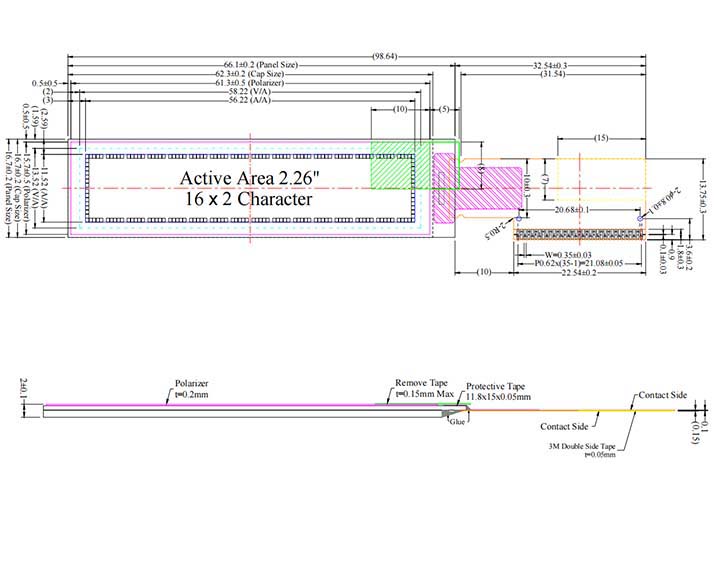Select the "0.1±0.03" vertical dimension

point(663,259)
